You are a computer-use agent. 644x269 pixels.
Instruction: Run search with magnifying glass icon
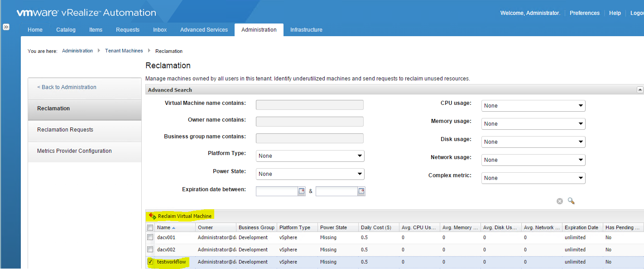pos(571,201)
